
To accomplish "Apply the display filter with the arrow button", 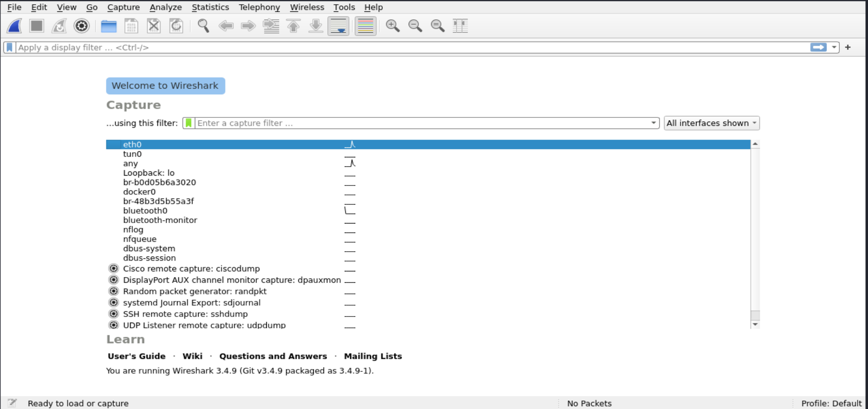I will point(818,47).
